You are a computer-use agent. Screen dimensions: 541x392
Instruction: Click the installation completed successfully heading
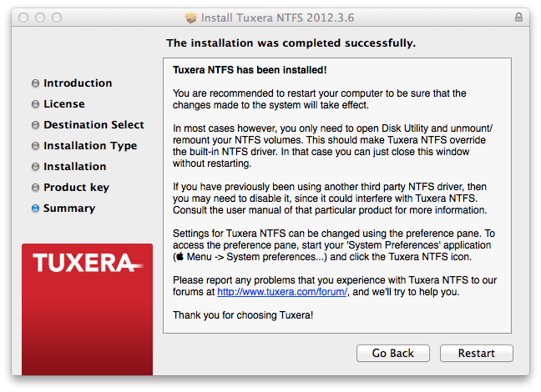pos(291,43)
